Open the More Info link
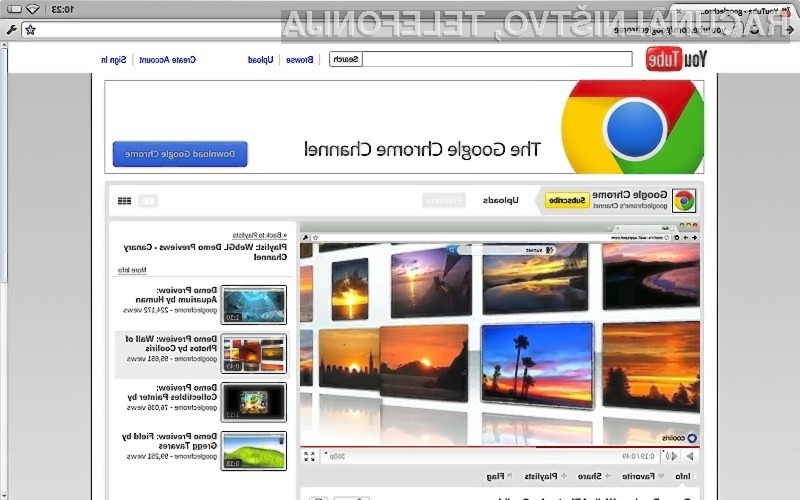The width and height of the screenshot is (800, 500). 132,270
